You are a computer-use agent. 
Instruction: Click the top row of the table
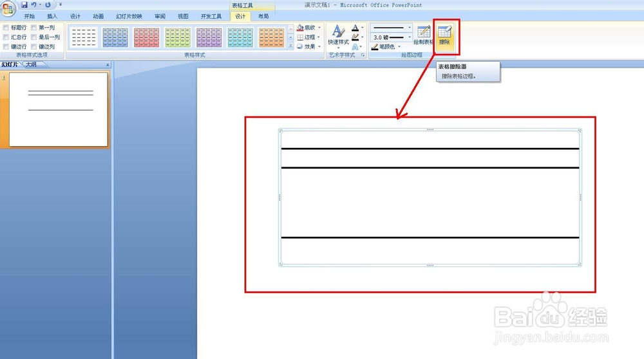(430, 140)
